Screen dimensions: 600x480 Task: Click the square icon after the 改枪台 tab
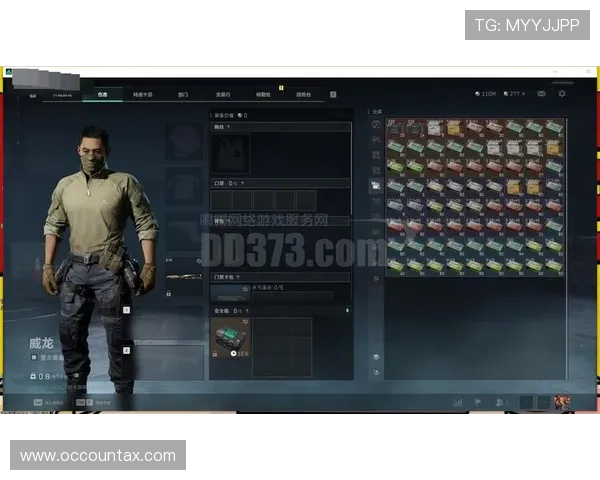(x=333, y=95)
